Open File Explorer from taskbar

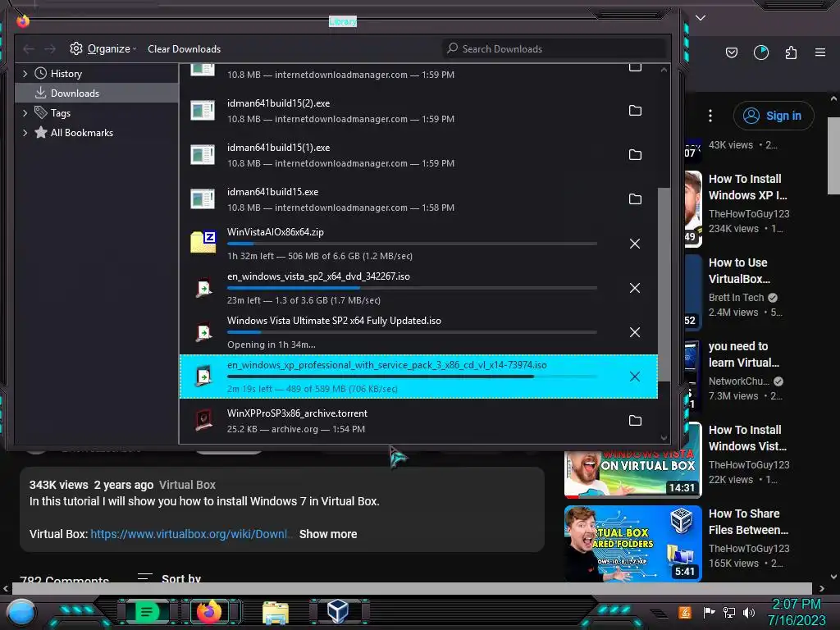(276, 612)
